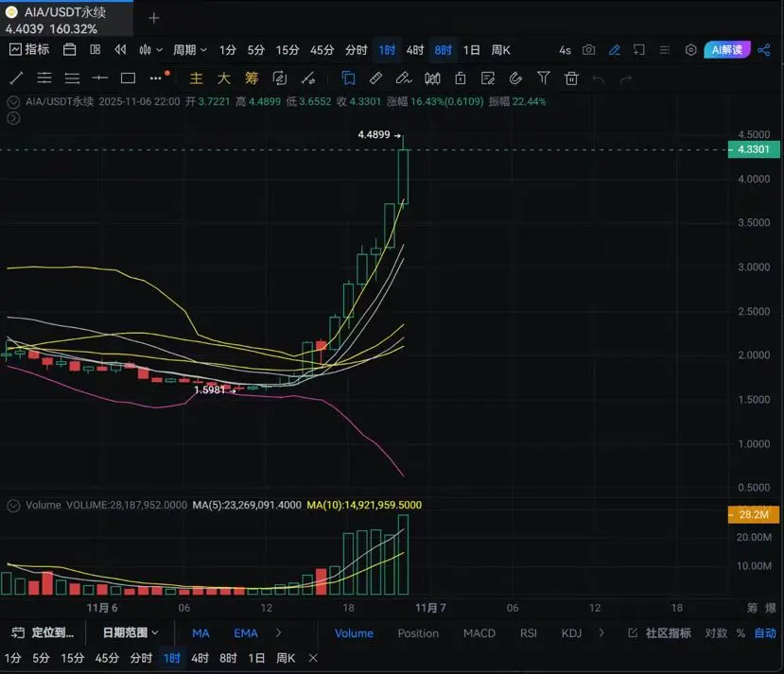Select the 1分 interval in top toolbar

tap(228, 50)
